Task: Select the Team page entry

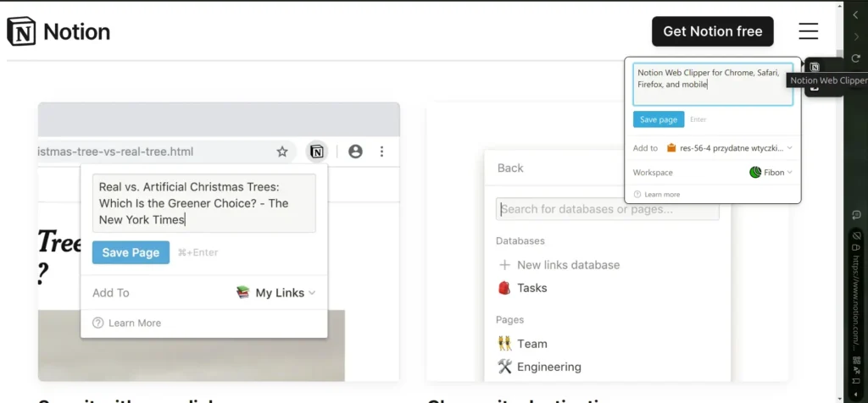Action: coord(522,344)
